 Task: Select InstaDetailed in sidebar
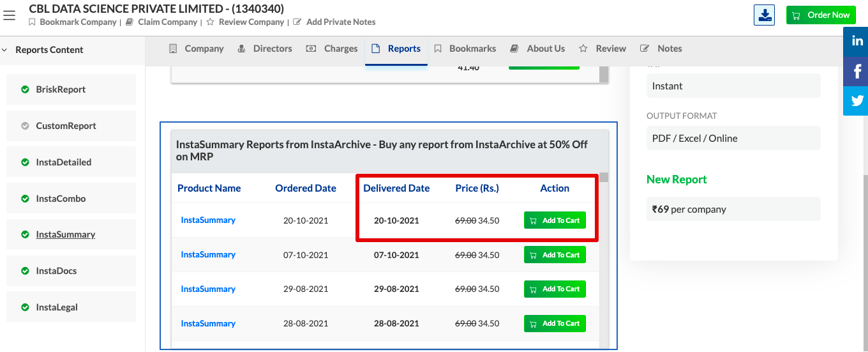(71, 162)
